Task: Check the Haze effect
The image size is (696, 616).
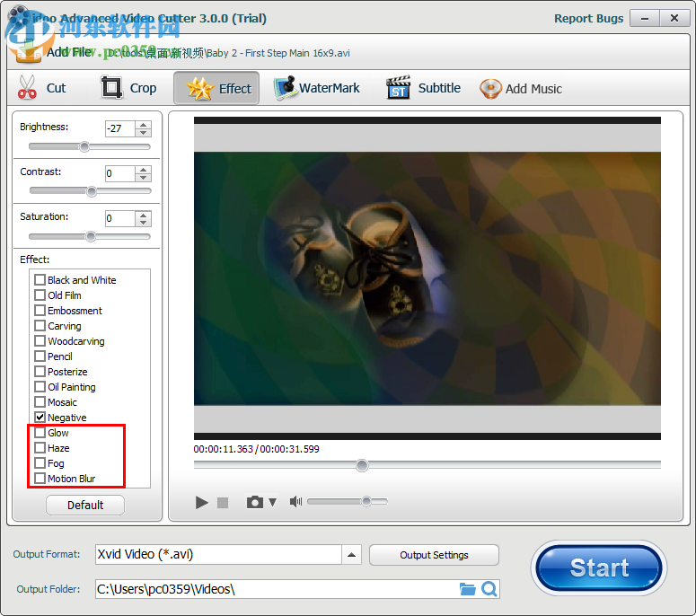Action: click(x=40, y=448)
